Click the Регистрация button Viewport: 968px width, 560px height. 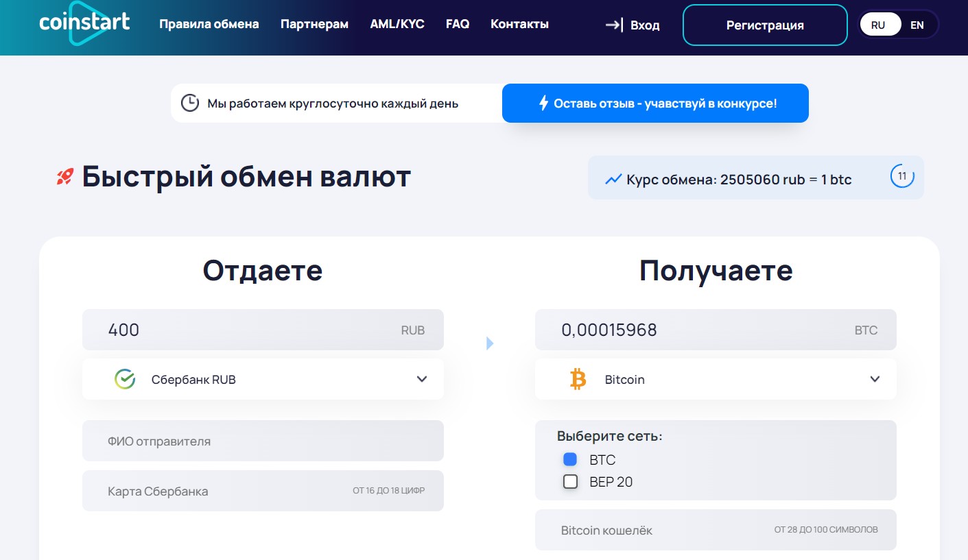765,25
